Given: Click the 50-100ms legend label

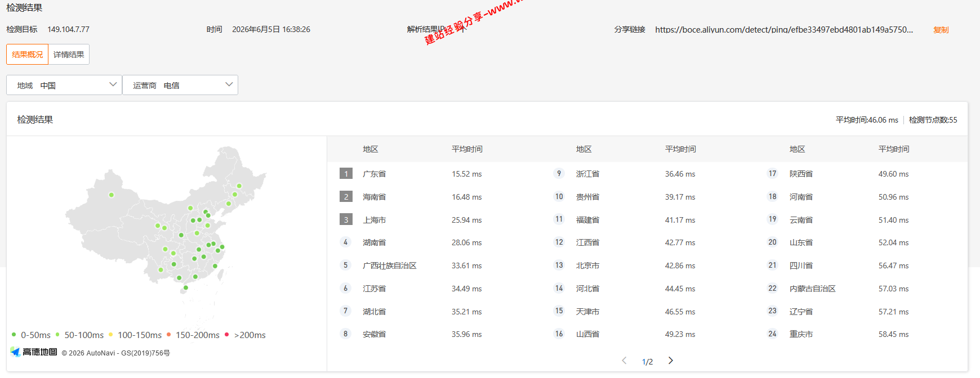Looking at the screenshot, I should click(x=84, y=335).
